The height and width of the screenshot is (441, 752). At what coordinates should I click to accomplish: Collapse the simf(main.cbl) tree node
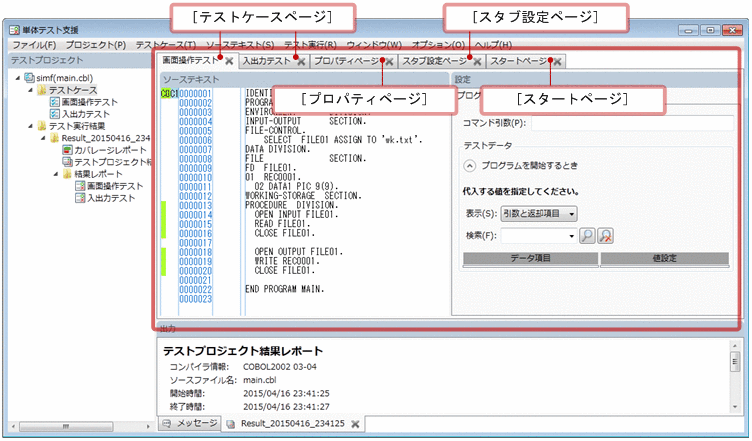18,78
